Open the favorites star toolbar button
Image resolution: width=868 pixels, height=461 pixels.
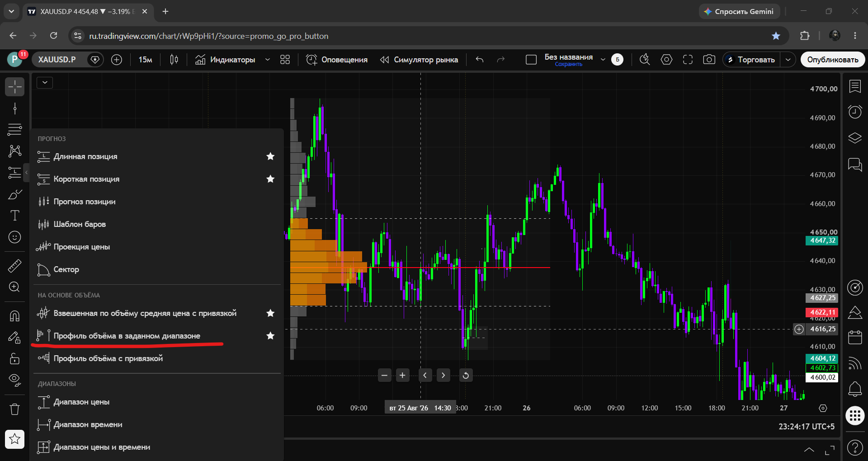14,438
